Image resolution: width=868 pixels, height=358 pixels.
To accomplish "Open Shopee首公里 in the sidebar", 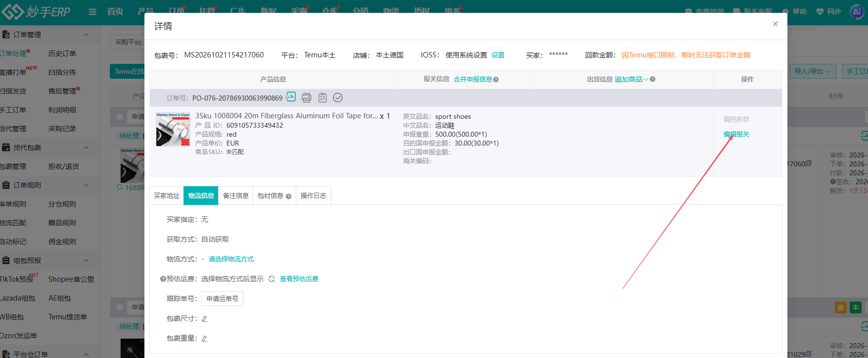I will (x=71, y=279).
